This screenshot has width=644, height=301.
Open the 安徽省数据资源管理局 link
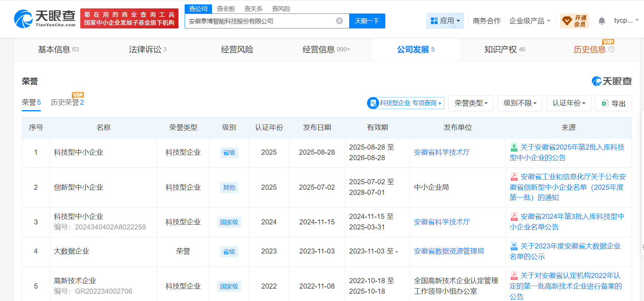[449, 251]
